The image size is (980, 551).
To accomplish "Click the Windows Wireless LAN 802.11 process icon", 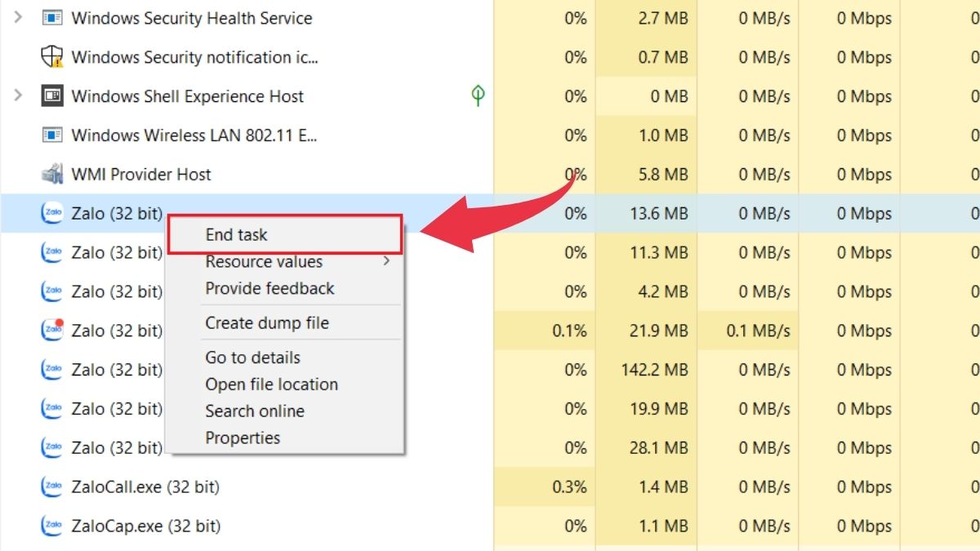I will tap(52, 135).
